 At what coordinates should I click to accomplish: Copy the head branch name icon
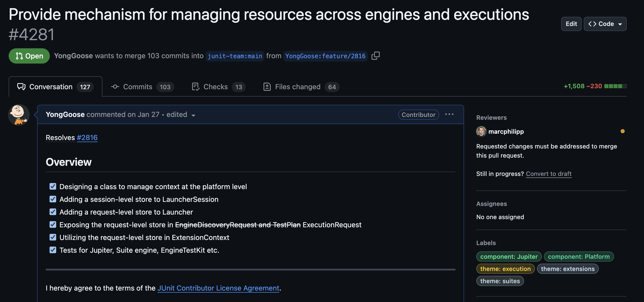pos(375,56)
